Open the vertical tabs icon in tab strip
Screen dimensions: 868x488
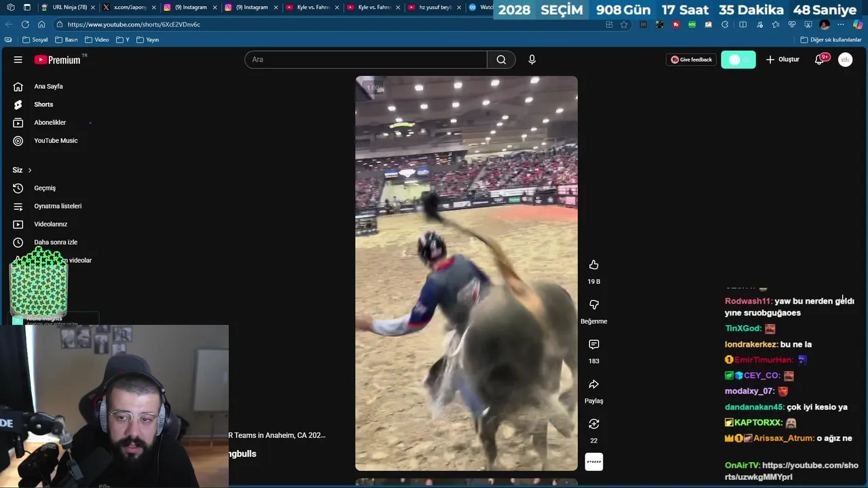point(26,7)
